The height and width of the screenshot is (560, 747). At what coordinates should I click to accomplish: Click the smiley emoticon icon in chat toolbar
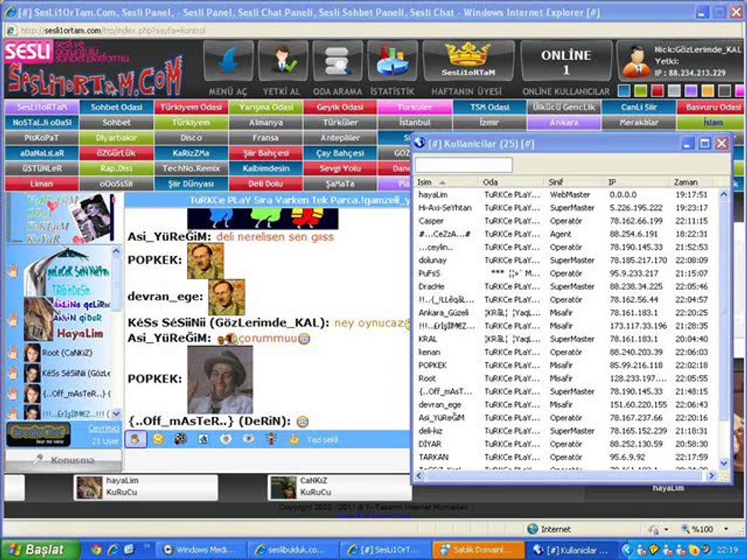click(158, 439)
